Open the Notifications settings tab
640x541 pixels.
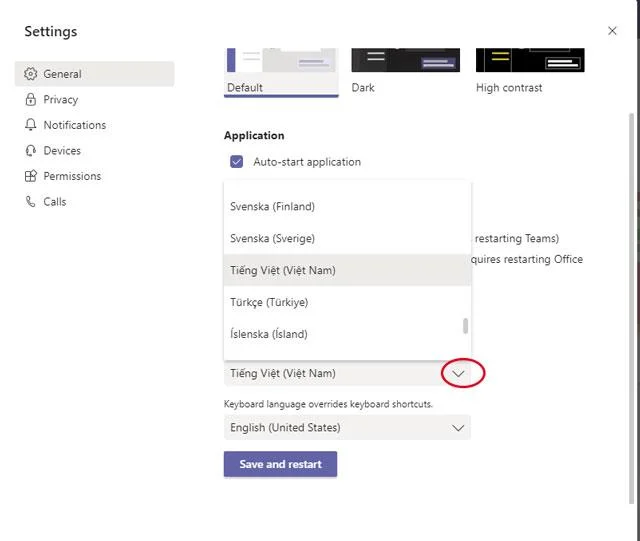94,125
